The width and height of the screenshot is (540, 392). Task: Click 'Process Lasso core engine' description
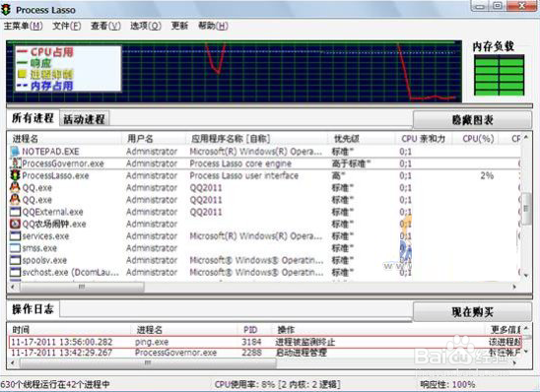(240, 163)
